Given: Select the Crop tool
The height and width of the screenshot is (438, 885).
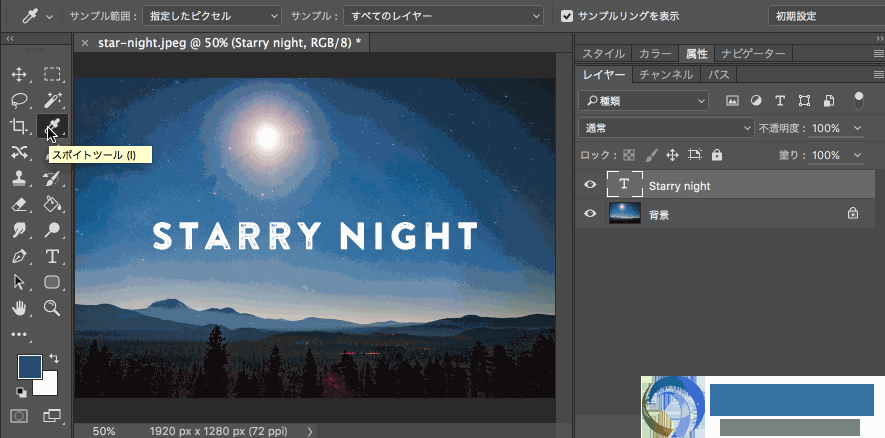Looking at the screenshot, I should [19, 126].
